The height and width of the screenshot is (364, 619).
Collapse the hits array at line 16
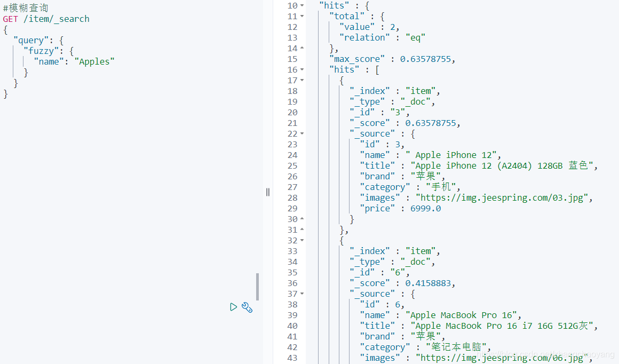[x=302, y=69]
